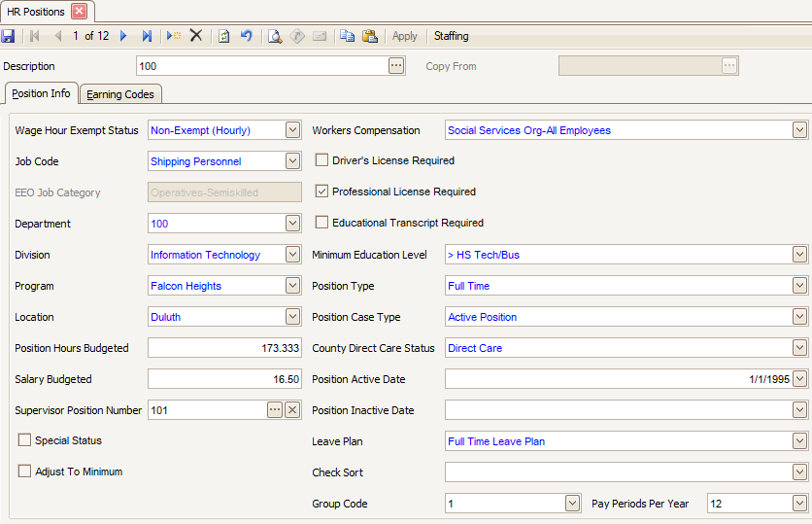Screen dimensions: 812x524
Task: Click the Save disk icon in toolbar
Action: pos(9,36)
